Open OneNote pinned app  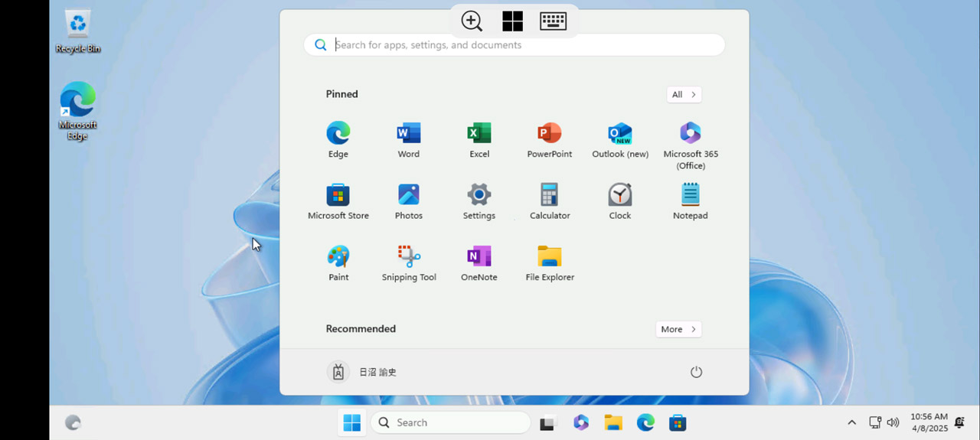click(x=479, y=263)
